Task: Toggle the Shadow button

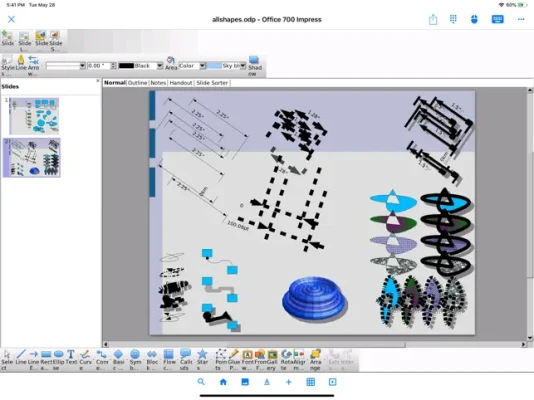Action: pos(254,66)
